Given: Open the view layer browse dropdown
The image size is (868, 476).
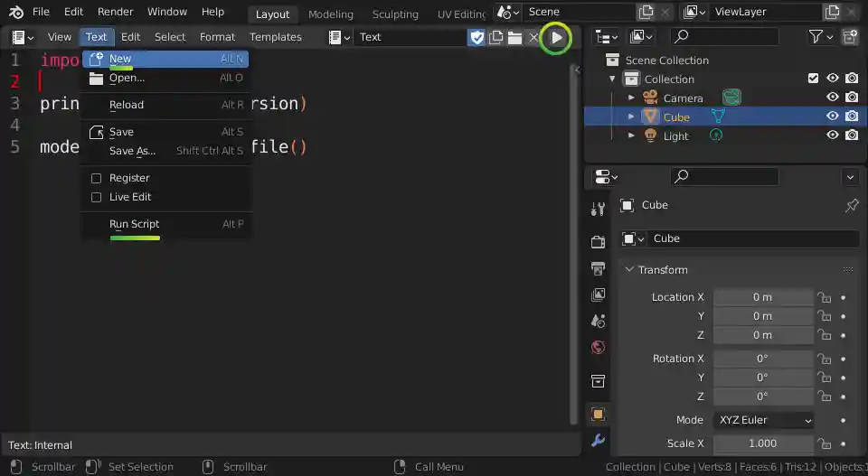Looking at the screenshot, I should click(694, 12).
